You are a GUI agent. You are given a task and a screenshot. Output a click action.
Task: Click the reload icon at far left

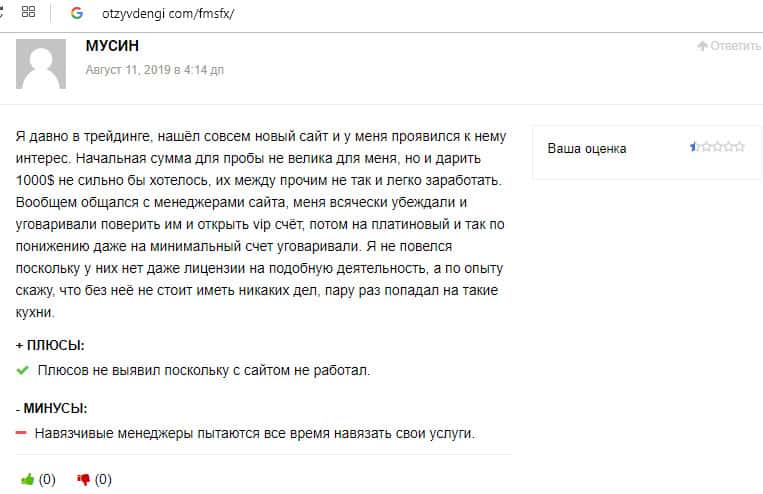[3, 13]
